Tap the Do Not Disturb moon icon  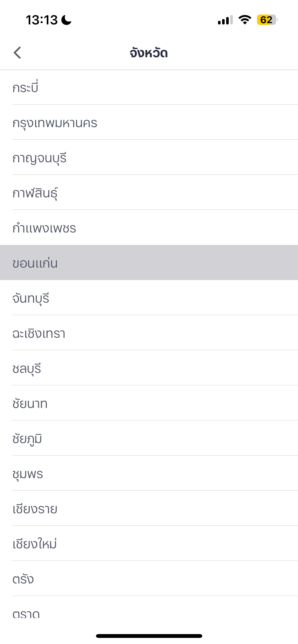click(66, 20)
